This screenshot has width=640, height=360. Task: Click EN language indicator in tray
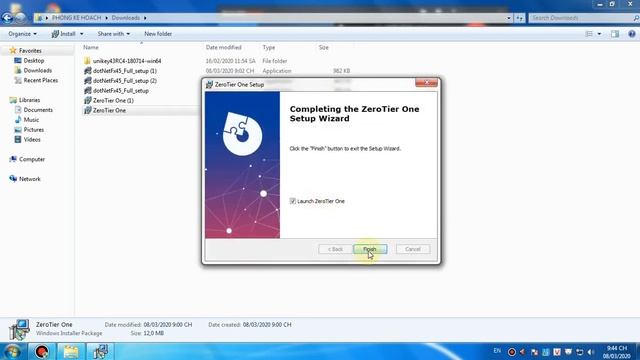497,351
